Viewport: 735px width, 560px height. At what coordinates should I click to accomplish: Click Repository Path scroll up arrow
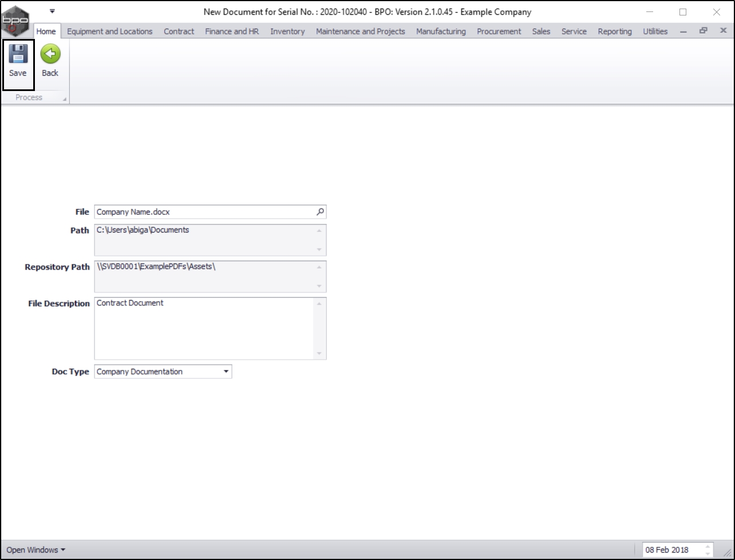pos(319,267)
